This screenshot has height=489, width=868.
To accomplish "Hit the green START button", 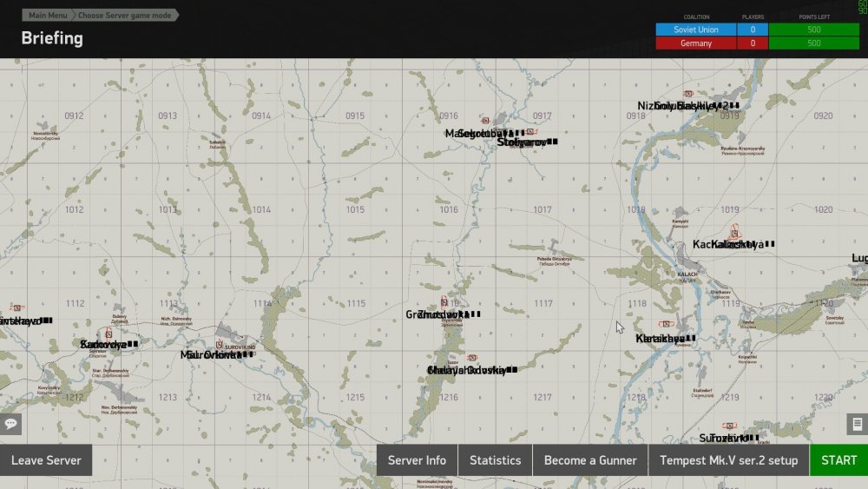I will pos(838,460).
